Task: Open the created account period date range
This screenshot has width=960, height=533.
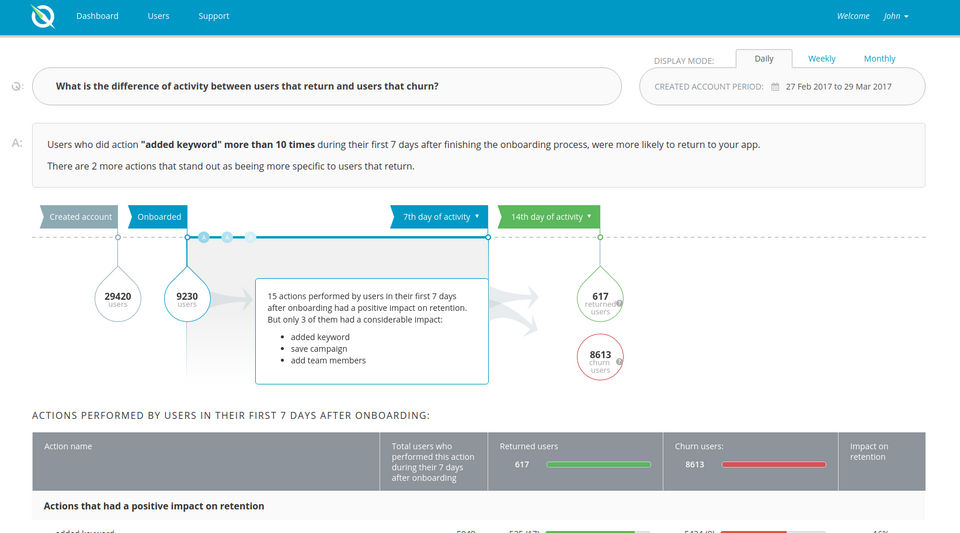Action: 838,87
